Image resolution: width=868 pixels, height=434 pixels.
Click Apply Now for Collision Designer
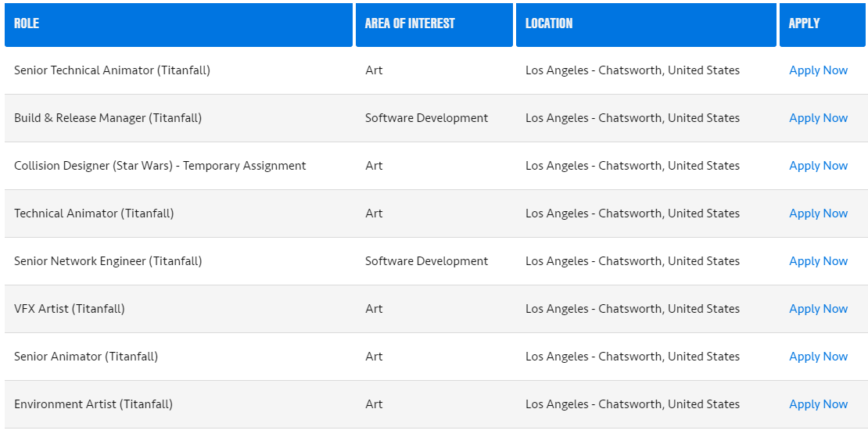(818, 166)
